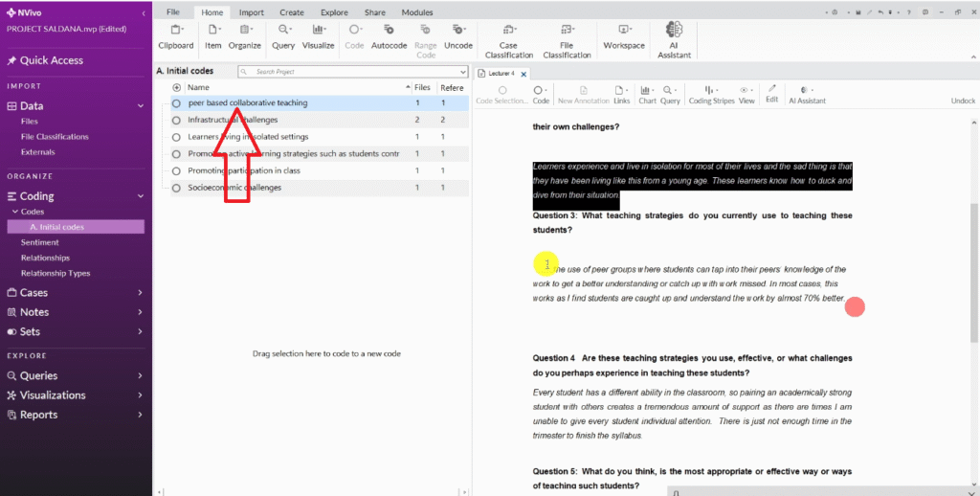This screenshot has width=980, height=496.
Task: Click Undock in the document toolbar
Action: click(x=963, y=101)
